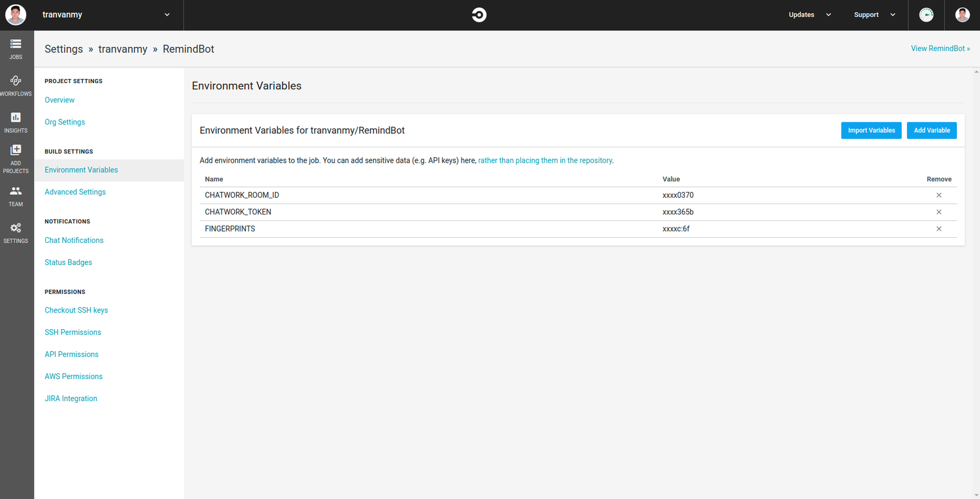Open the Jobs sidebar icon

[16, 45]
